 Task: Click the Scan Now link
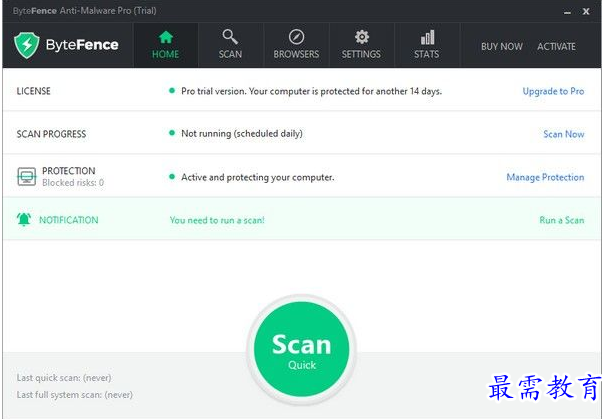(x=564, y=134)
